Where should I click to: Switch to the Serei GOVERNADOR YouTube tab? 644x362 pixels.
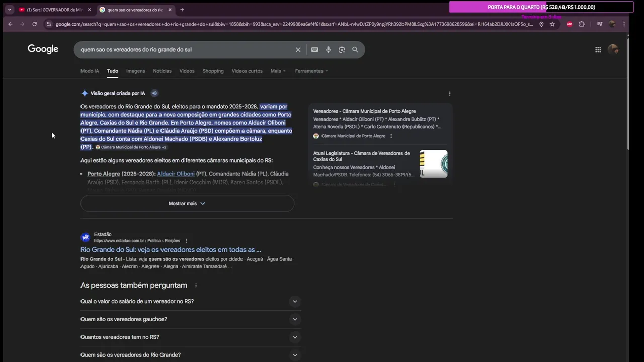coord(55,10)
